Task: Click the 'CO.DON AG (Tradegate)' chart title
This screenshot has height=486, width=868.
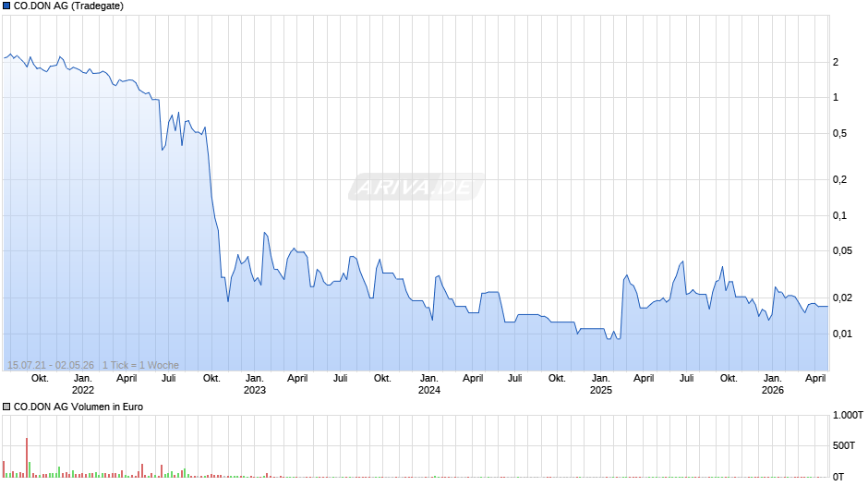Action: click(68, 6)
